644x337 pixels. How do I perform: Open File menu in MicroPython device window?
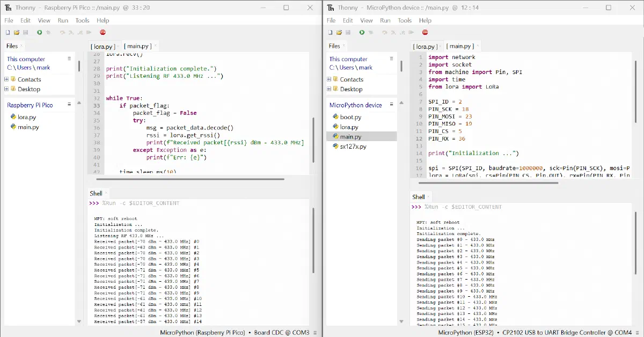[x=331, y=20]
